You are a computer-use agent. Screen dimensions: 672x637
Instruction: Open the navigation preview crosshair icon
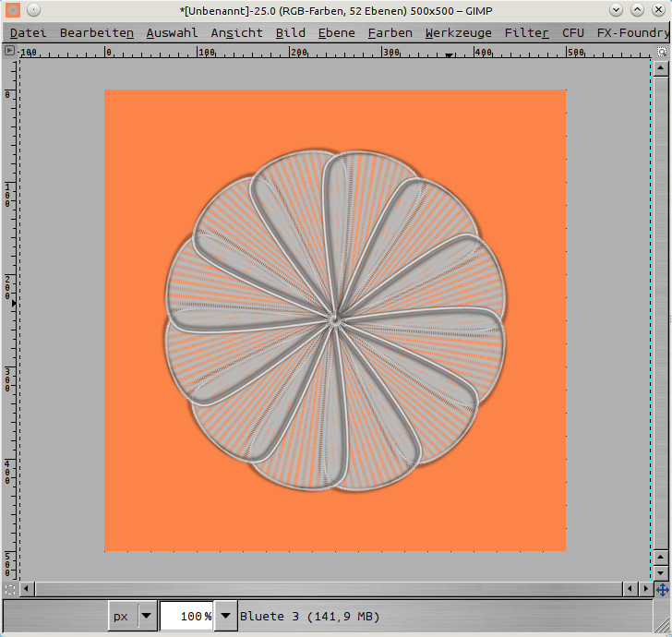click(662, 588)
